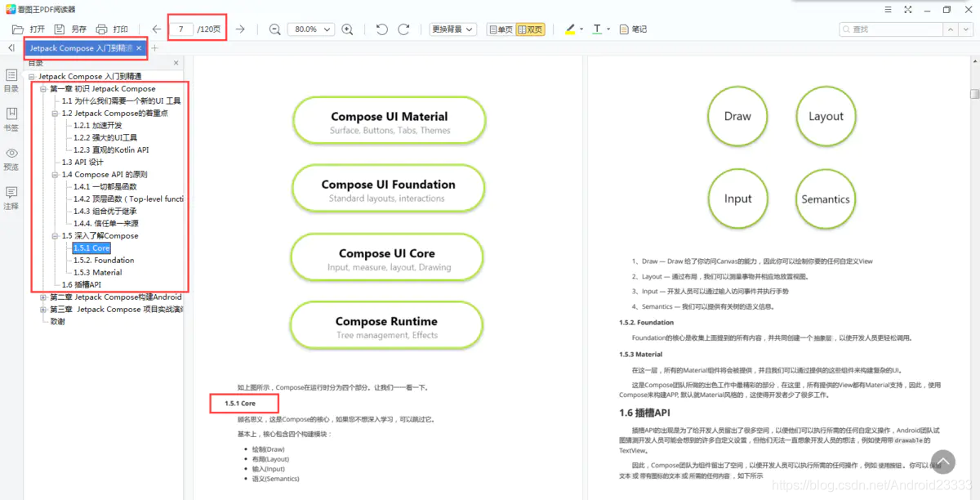Open underline color dropdown arrow
Screen dimensions: 980x500
pyautogui.click(x=609, y=29)
